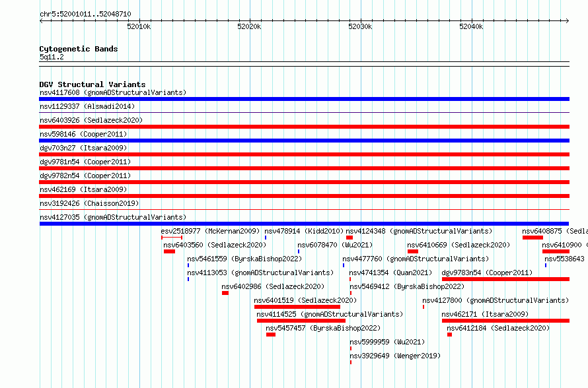588x388 pixels.
Task: Select the nsv4114525 red variant bar
Action: point(301,321)
